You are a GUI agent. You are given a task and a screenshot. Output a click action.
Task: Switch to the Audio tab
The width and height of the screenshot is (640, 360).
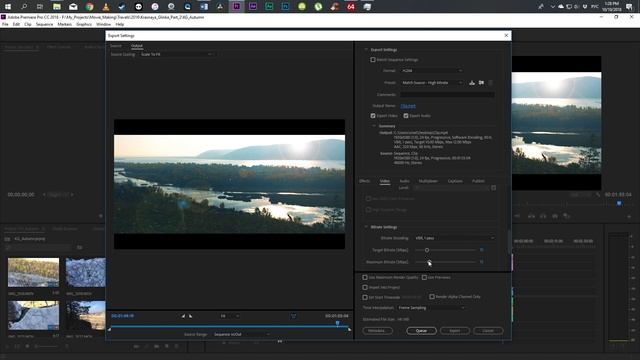point(404,181)
